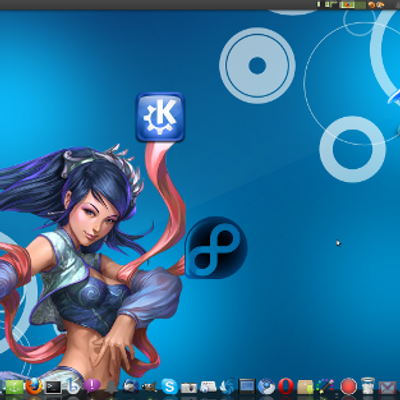Viewport: 400px width, 400px height.
Task: Open the gray bell-shaped dock icon
Action: pyautogui.click(x=111, y=387)
